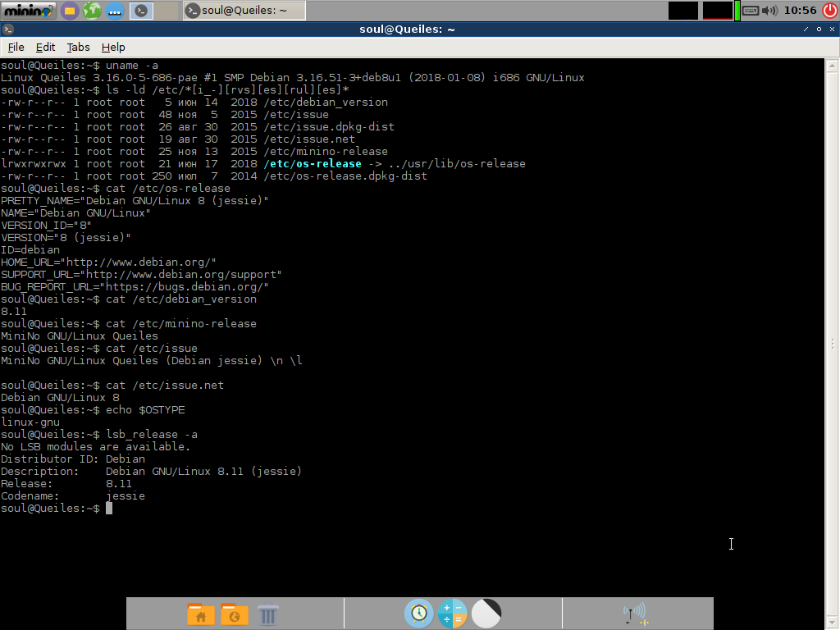The width and height of the screenshot is (840, 630).
Task: Click the PRETTY_NAME line in terminal output
Action: 135,201
